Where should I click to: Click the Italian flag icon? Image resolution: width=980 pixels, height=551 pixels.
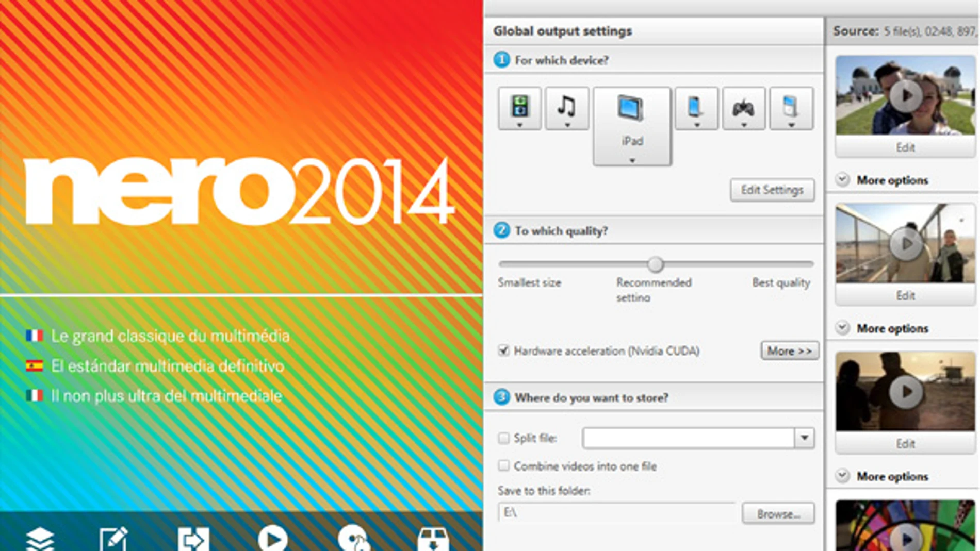pos(35,396)
